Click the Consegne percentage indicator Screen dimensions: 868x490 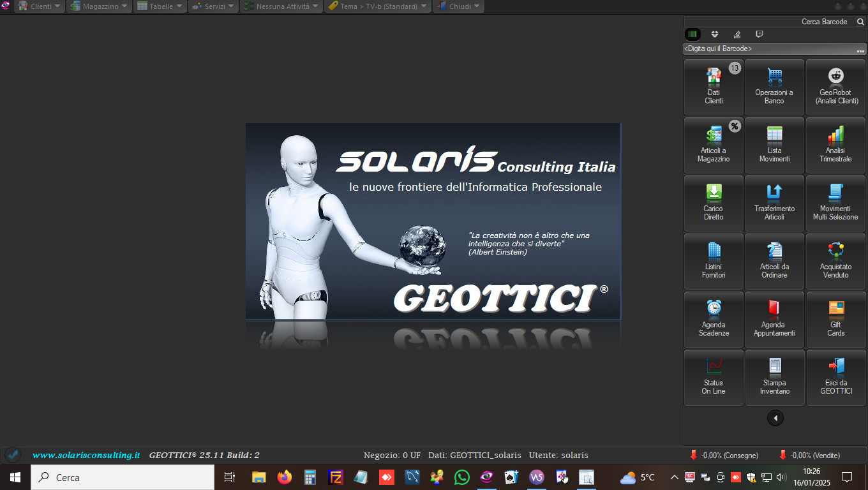coord(724,456)
